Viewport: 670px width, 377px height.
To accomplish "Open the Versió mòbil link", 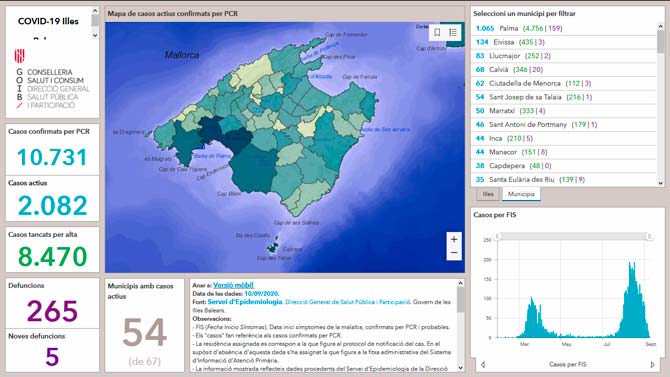I will pos(233,285).
